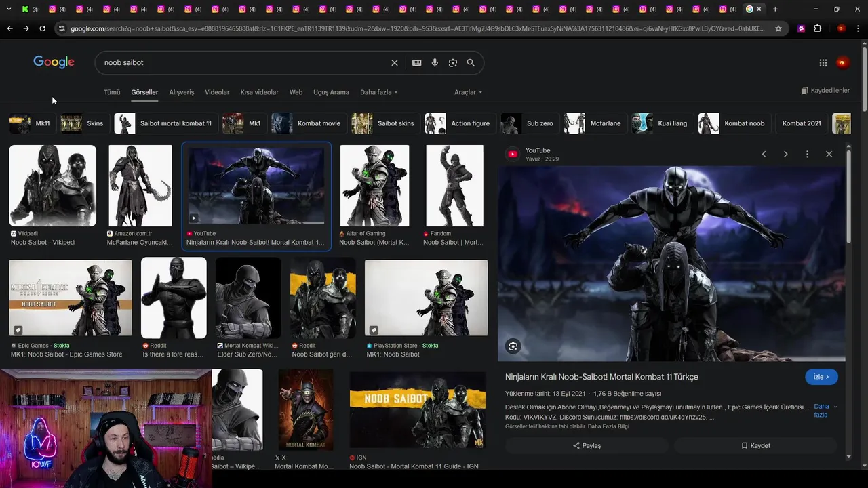This screenshot has width=868, height=488.
Task: Bookmark this page with star icon
Action: [778, 28]
